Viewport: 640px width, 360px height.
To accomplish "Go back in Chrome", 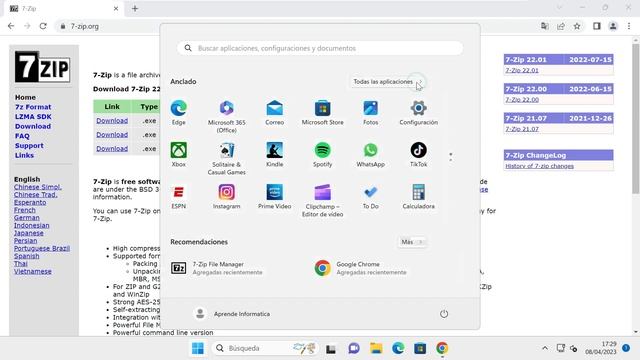I will [x=11, y=26].
